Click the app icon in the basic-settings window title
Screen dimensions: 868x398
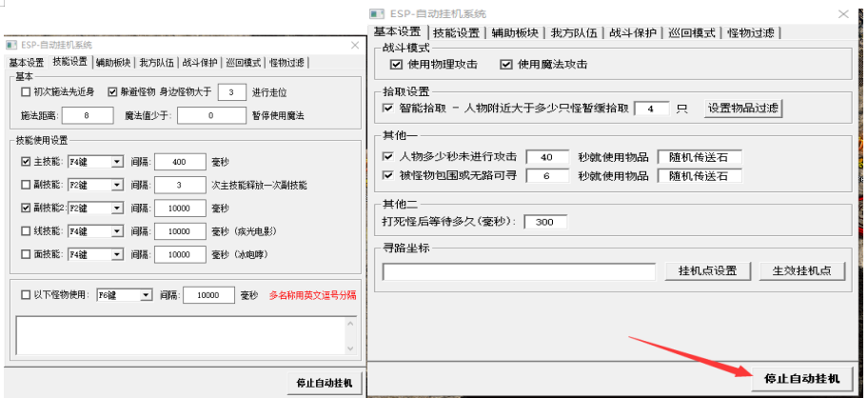pos(377,14)
